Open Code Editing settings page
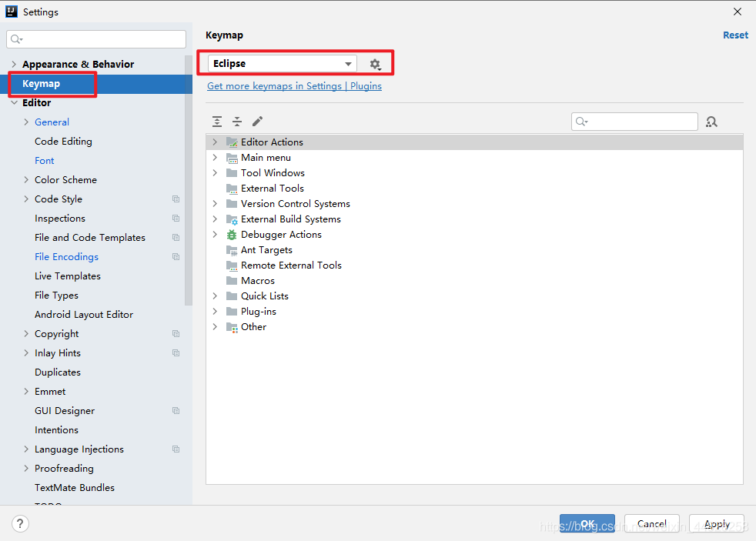Viewport: 756px width, 541px height. point(63,141)
